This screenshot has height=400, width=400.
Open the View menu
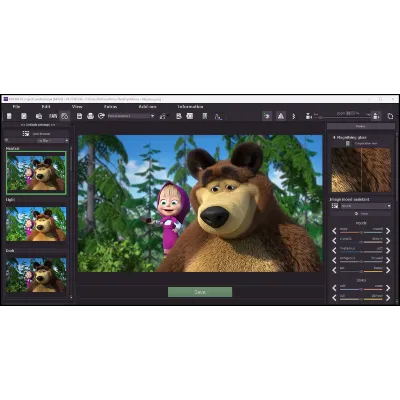tap(77, 107)
